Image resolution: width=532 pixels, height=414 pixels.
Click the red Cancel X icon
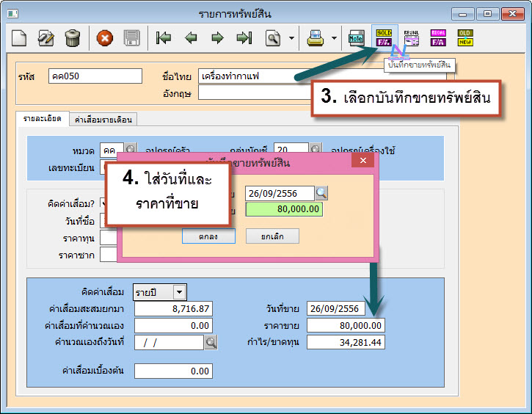105,37
